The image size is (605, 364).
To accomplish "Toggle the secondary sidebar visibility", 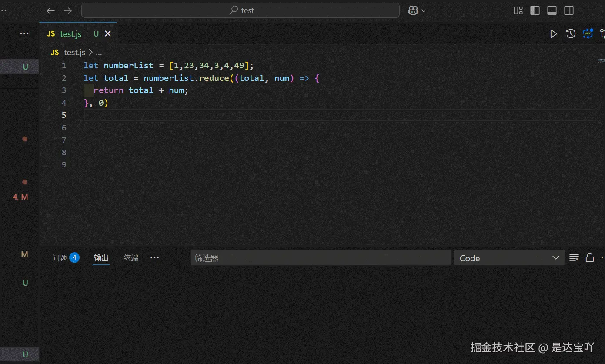I will pyautogui.click(x=568, y=10).
